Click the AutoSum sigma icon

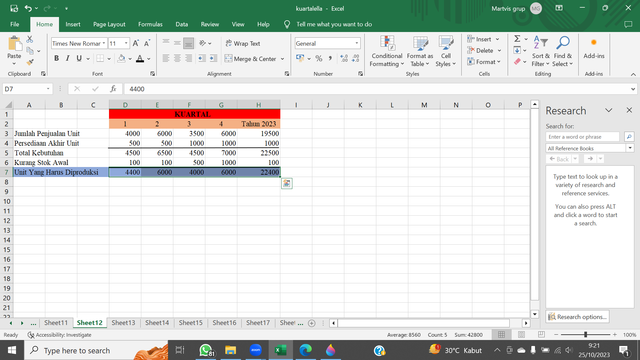tap(517, 39)
